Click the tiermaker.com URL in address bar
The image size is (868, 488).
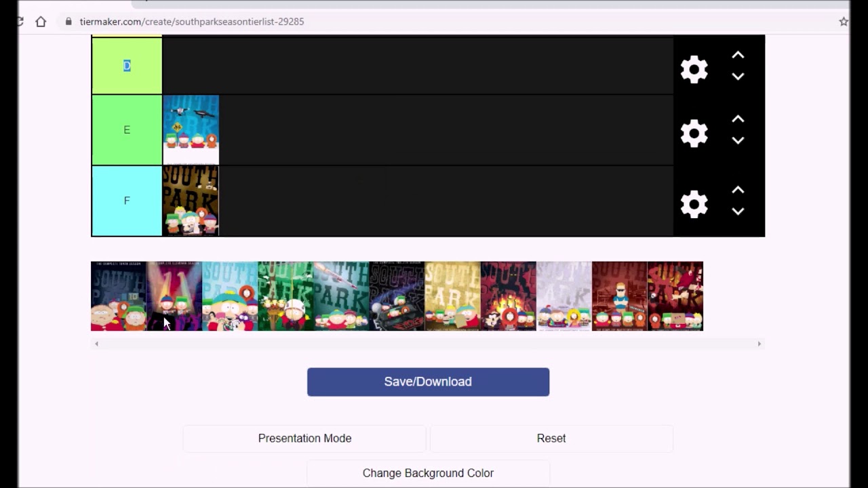[x=192, y=22]
